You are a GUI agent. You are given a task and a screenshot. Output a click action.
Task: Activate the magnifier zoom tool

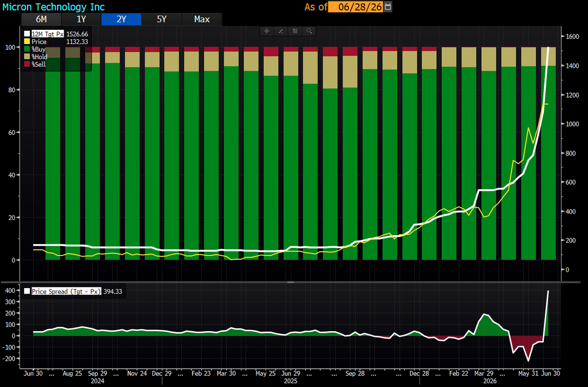click(309, 31)
